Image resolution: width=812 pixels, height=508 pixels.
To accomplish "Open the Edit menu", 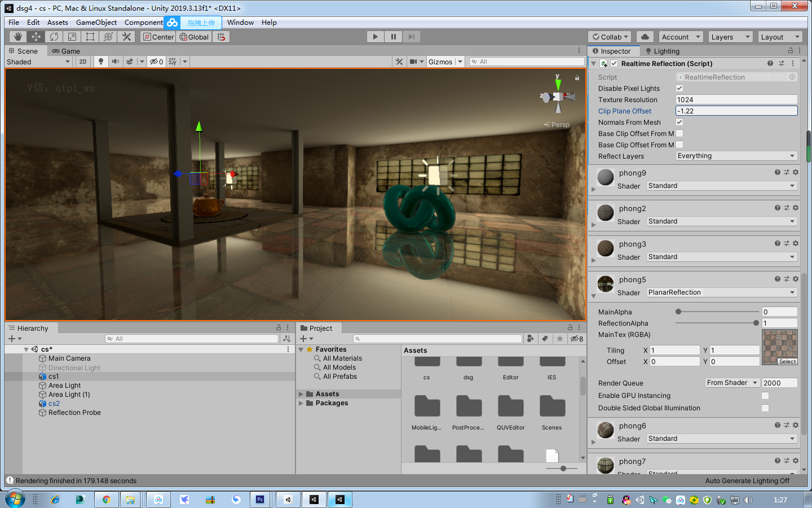I will [33, 23].
